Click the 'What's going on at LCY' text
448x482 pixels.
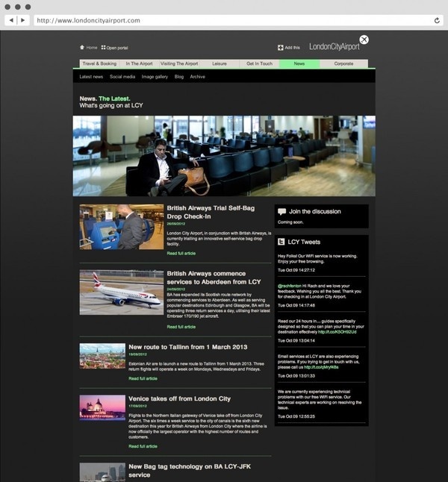(x=111, y=105)
